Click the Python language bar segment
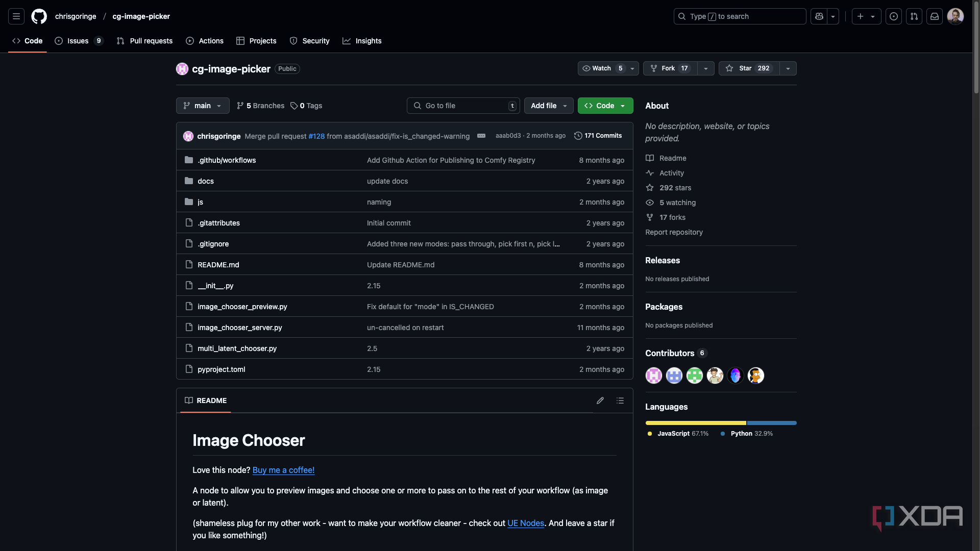 [772, 423]
